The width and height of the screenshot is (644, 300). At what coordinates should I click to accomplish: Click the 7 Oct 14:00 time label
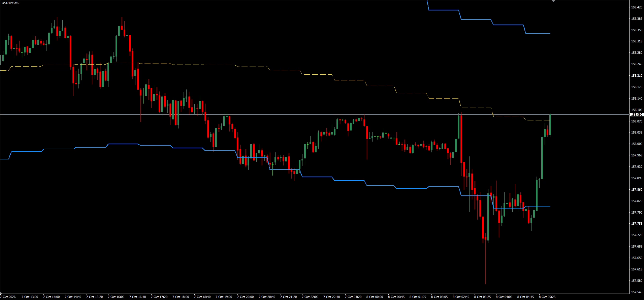pyautogui.click(x=51, y=297)
